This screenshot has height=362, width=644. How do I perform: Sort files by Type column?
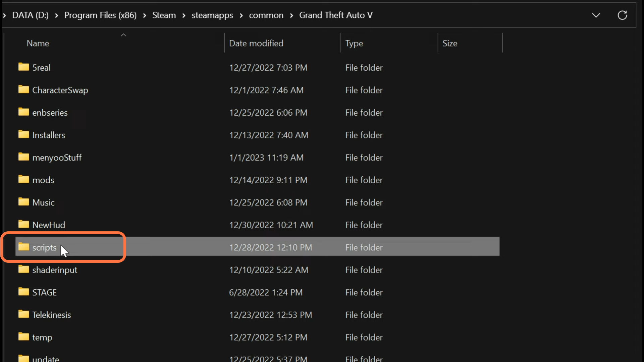[354, 44]
